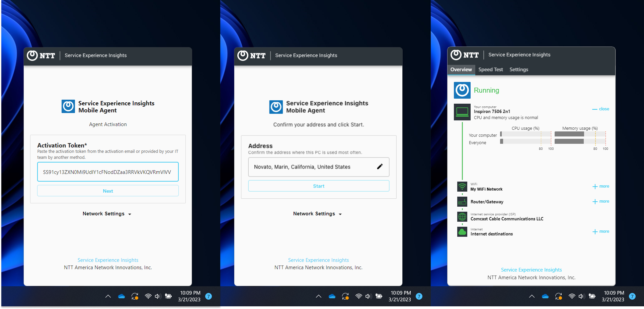
Task: Click My WiFi Network label
Action: click(486, 189)
